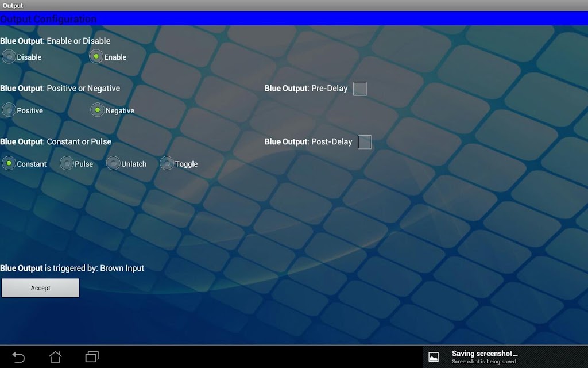Tap the Android back arrow icon
Screen dimensions: 588x368
[x=18, y=357]
